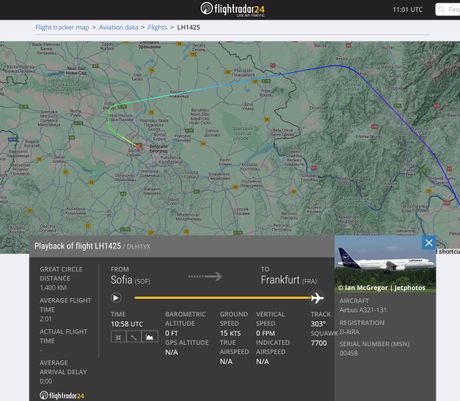Click the LH1425 breadcrumb text
The width and height of the screenshot is (460, 401).
pos(188,27)
